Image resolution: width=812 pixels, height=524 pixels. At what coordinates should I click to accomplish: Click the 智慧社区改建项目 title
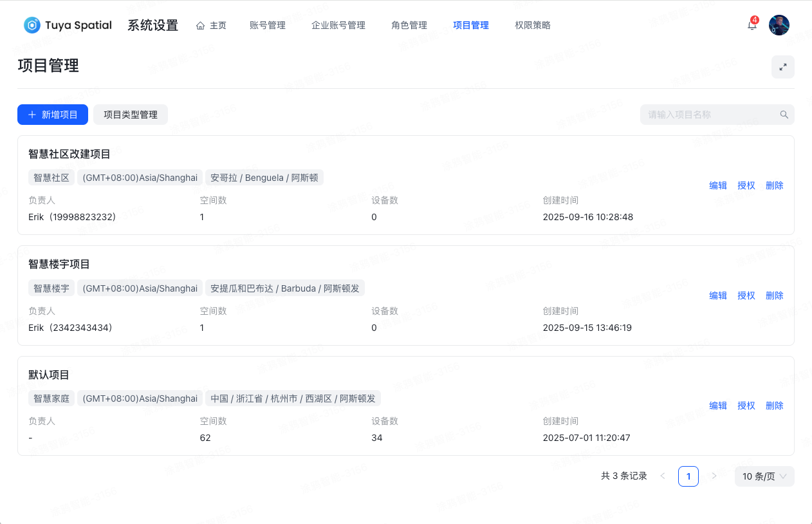coord(69,154)
